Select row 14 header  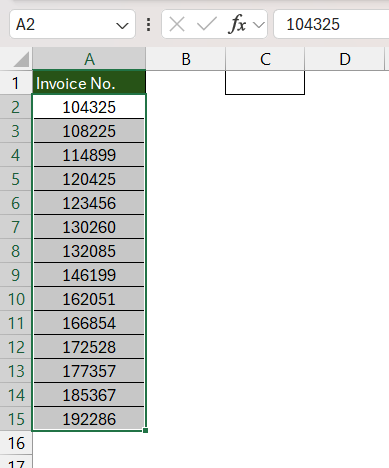pos(16,395)
